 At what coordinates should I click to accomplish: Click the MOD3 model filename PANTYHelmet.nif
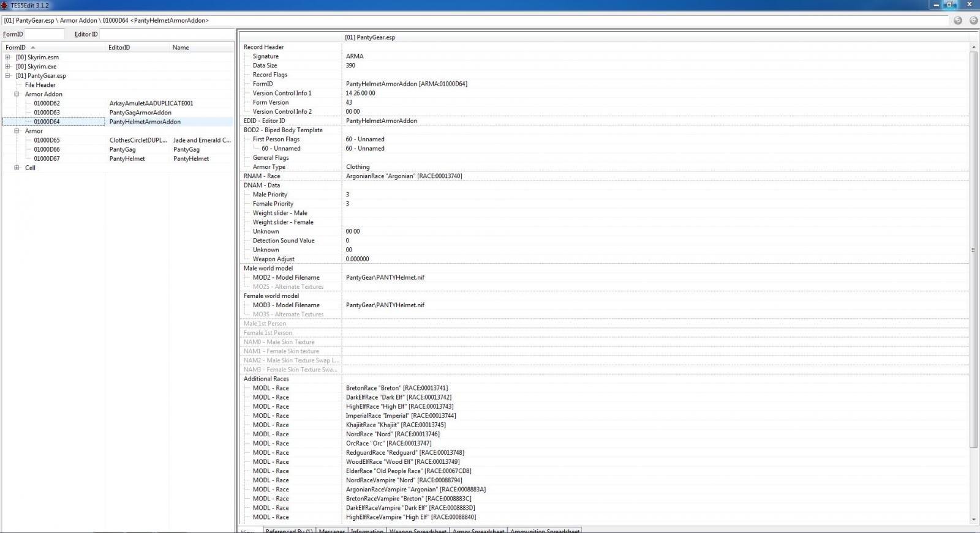[x=385, y=305]
